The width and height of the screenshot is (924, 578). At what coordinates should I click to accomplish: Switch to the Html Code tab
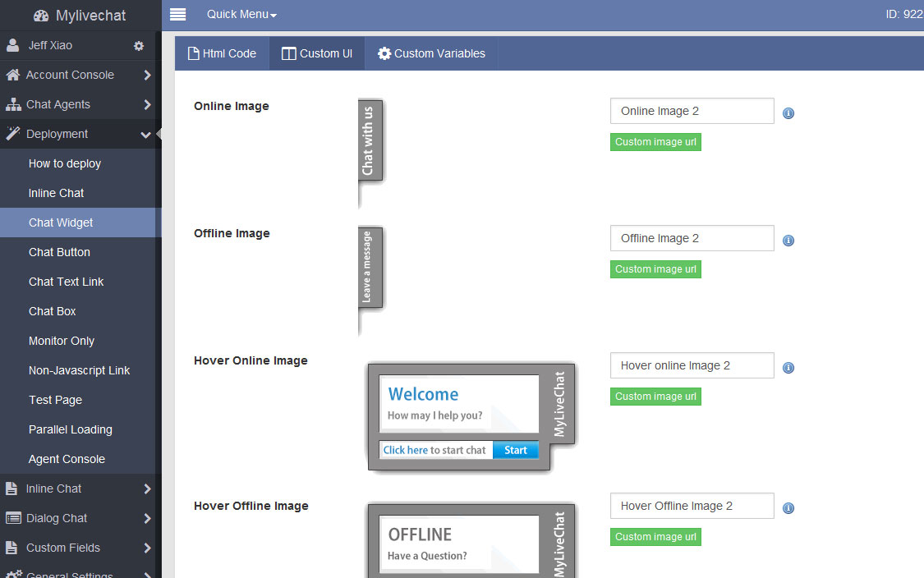[223, 53]
